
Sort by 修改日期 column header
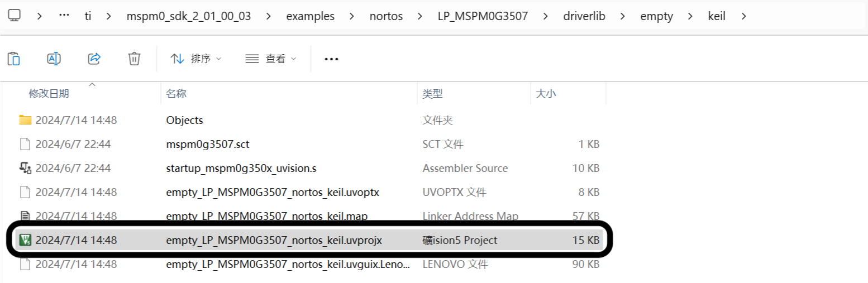[x=49, y=94]
